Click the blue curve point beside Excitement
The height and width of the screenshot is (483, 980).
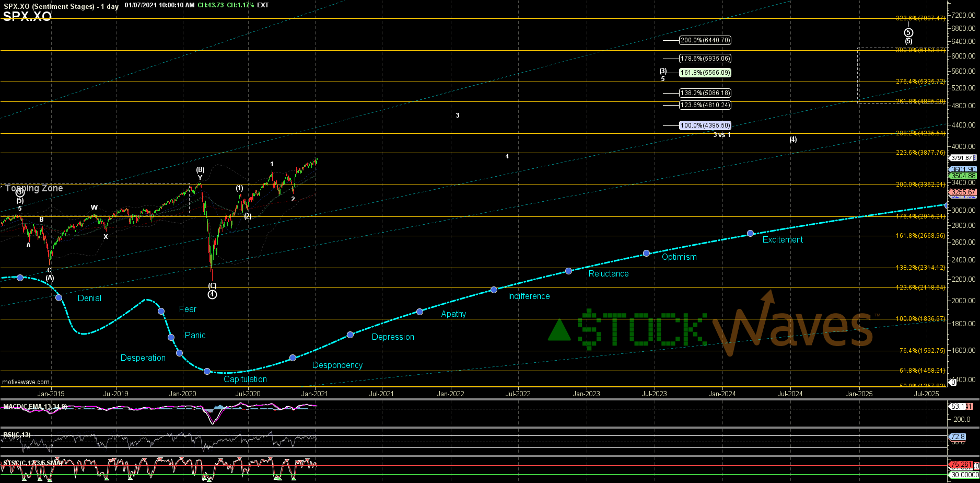click(x=750, y=233)
